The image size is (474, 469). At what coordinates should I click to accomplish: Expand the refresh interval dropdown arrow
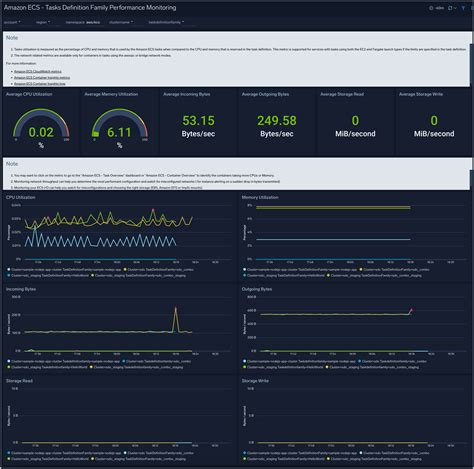click(x=455, y=8)
